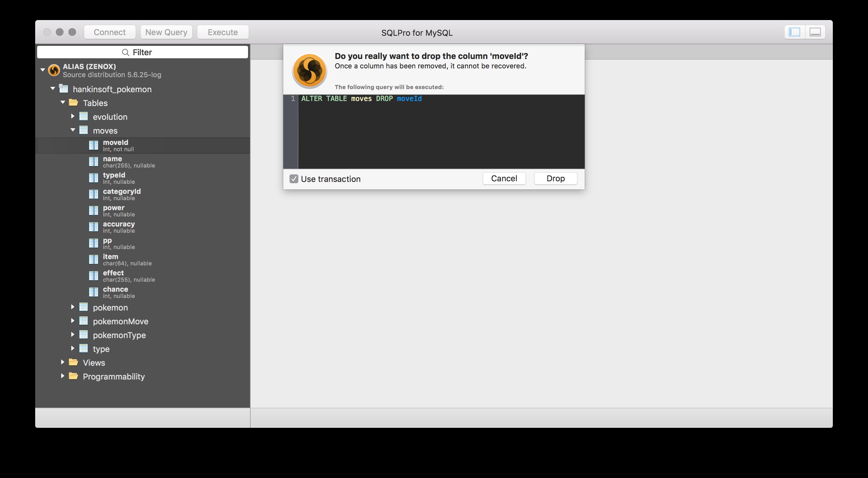This screenshot has height=478, width=868.
Task: Click the Connect toolbar button icon
Action: [109, 32]
